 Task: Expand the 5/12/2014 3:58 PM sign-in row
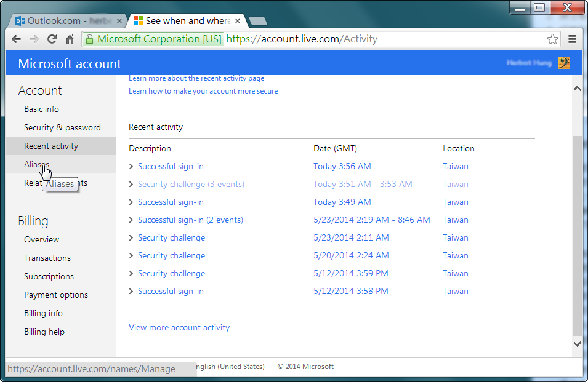pyautogui.click(x=131, y=292)
